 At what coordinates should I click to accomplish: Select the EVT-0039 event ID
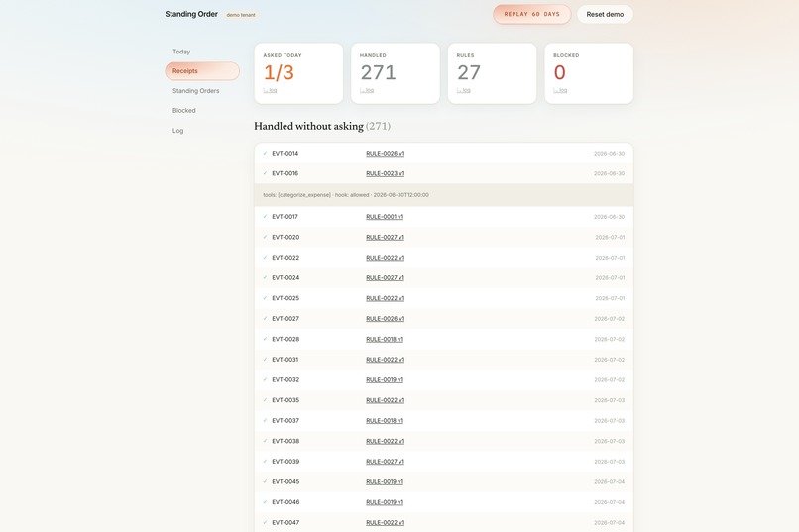pos(285,462)
